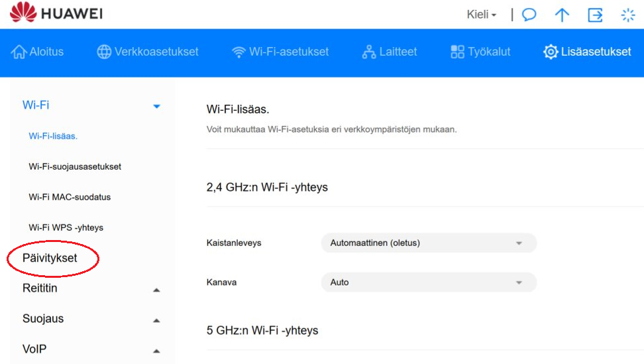Expand the Reititin sidebar section
The image size is (644, 364).
click(156, 290)
